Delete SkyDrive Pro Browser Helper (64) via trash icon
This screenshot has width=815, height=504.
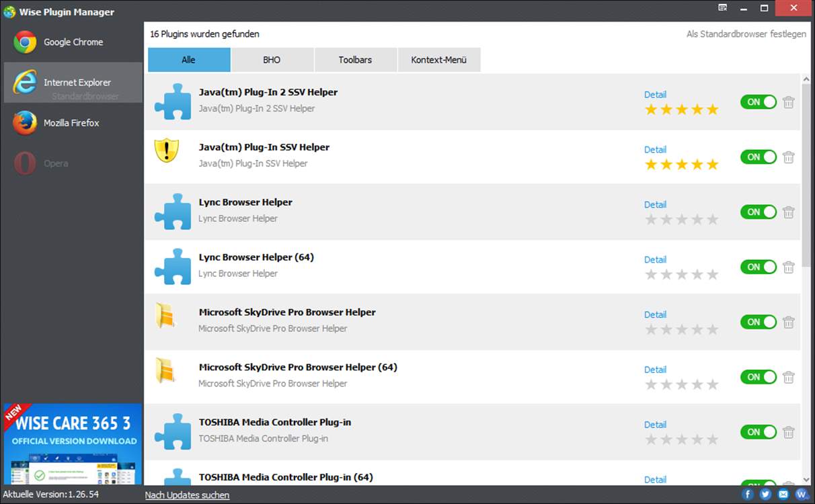click(789, 378)
